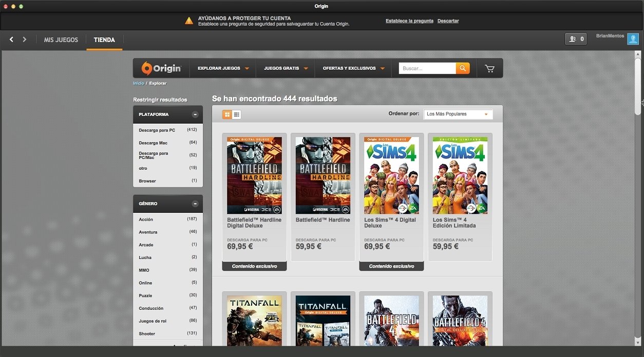Open the Juegos Gratis dropdown
Image resolution: width=644 pixels, height=357 pixels.
tap(286, 68)
